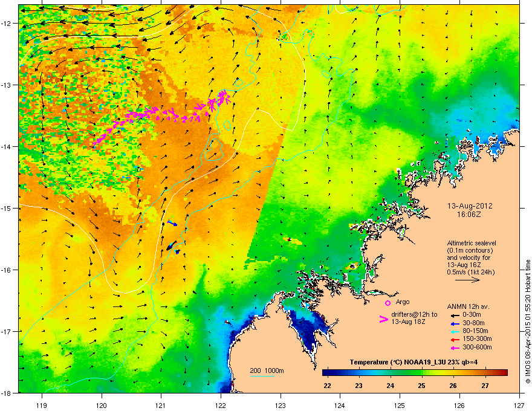Viewport: 532px width, 411px height.
Task: Click the longitude axis label '127'
Action: pyautogui.click(x=519, y=406)
